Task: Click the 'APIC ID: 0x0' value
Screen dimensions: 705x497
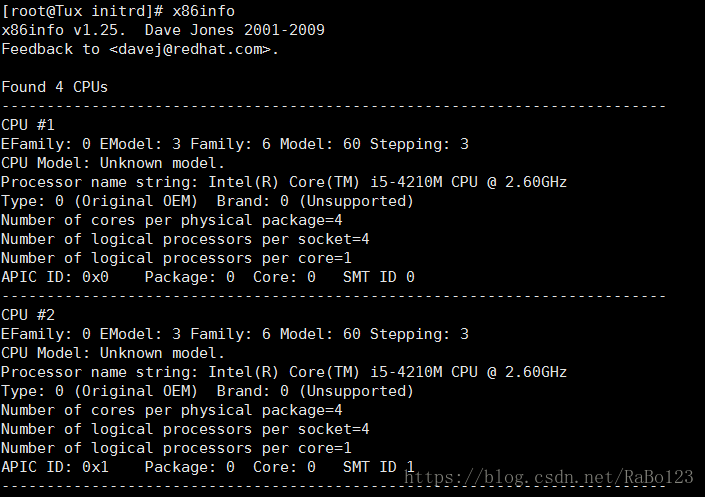Action: click(x=55, y=277)
